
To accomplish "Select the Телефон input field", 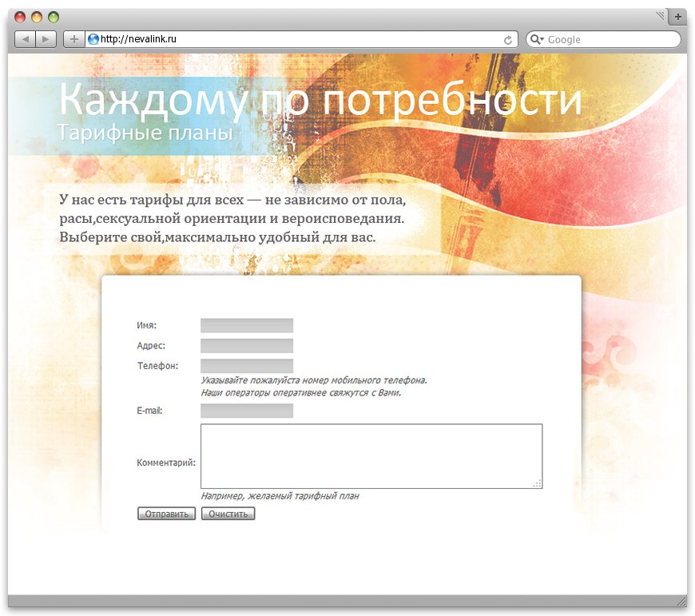I will coord(246,365).
